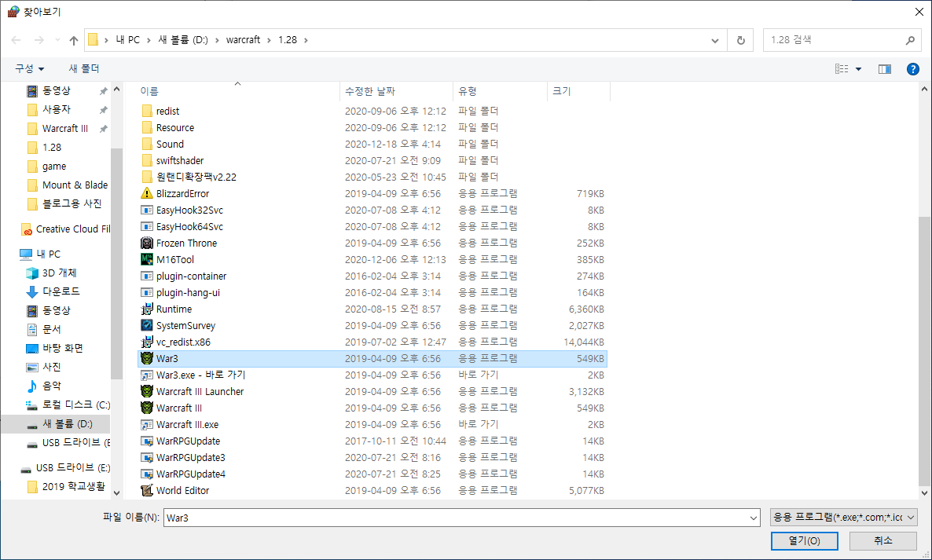Select the 원랜디확장팩v2.22 folder
The image size is (932, 560).
(x=372, y=177)
